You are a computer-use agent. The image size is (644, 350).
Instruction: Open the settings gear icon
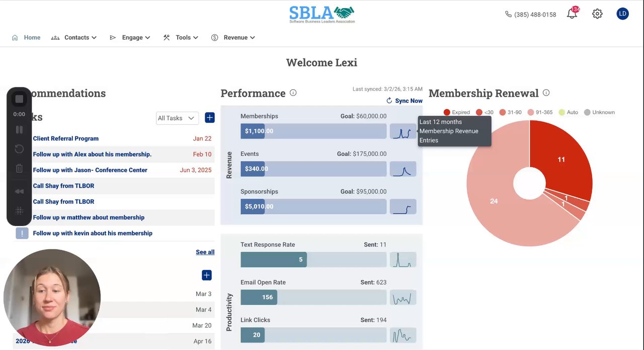tap(597, 14)
